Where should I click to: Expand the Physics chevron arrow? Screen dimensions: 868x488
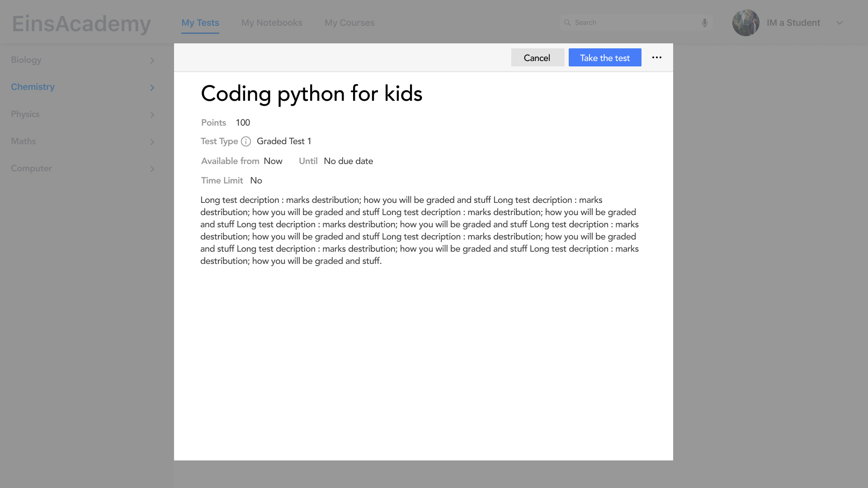[152, 115]
